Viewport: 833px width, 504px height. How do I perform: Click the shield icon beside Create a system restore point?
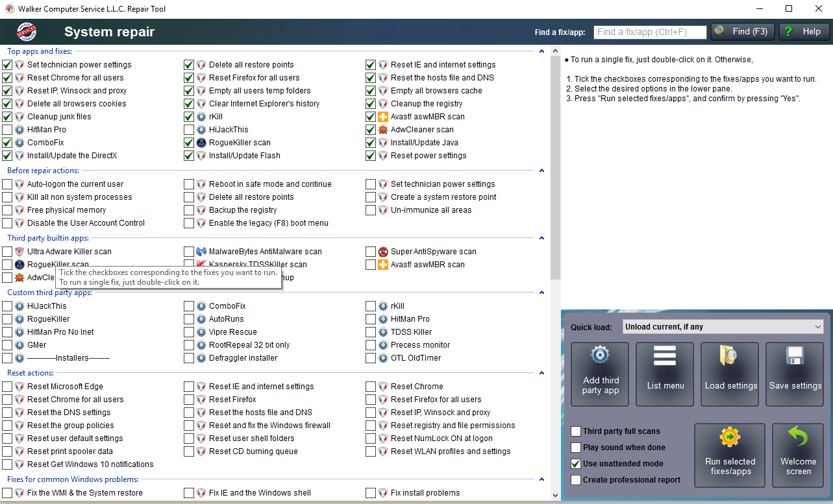383,197
